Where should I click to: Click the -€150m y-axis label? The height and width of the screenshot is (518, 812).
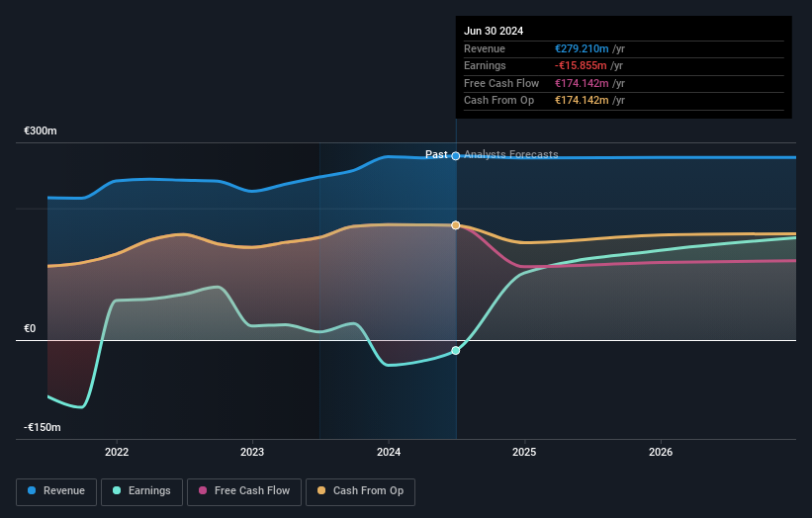42,427
